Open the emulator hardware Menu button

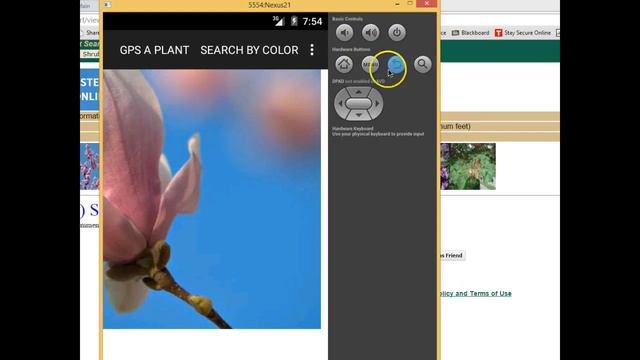(370, 64)
